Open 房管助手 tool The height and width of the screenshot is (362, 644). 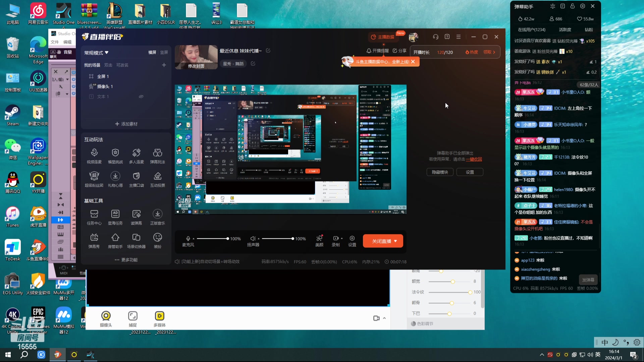pos(115,241)
